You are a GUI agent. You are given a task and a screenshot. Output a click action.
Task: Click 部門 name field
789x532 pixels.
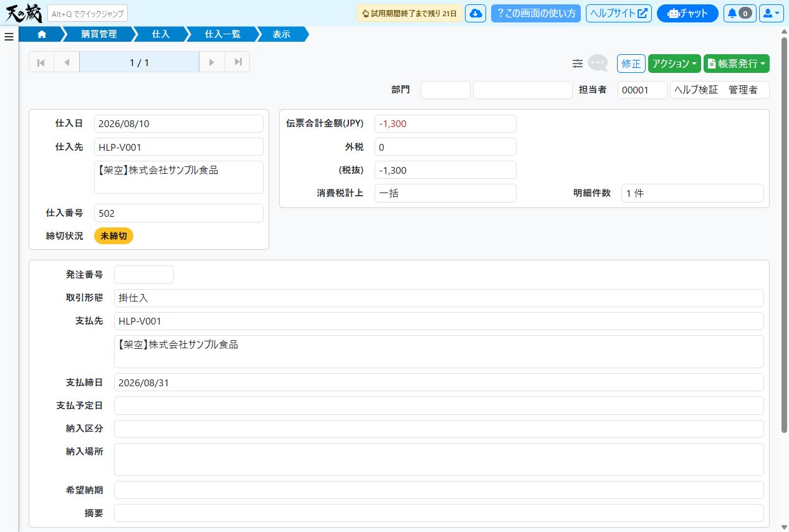523,90
